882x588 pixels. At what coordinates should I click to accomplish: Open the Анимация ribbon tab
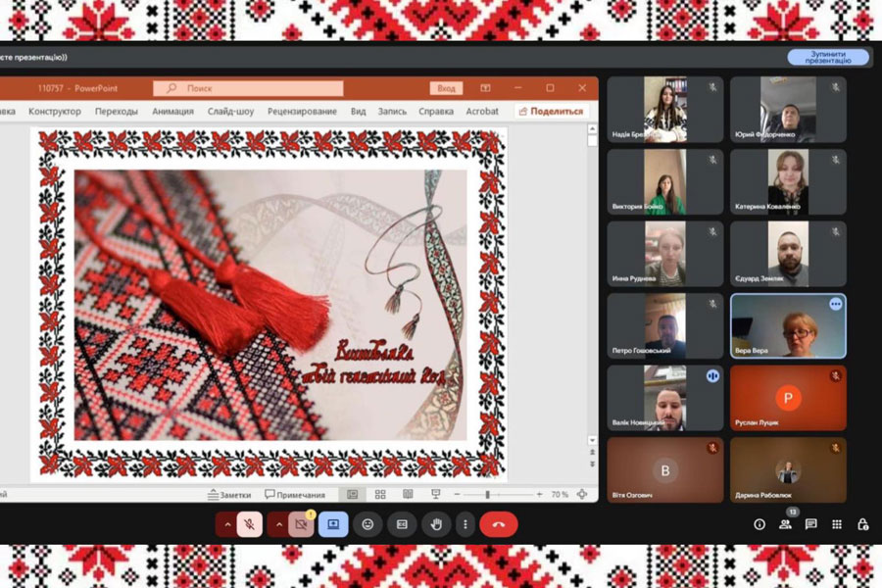pos(172,112)
